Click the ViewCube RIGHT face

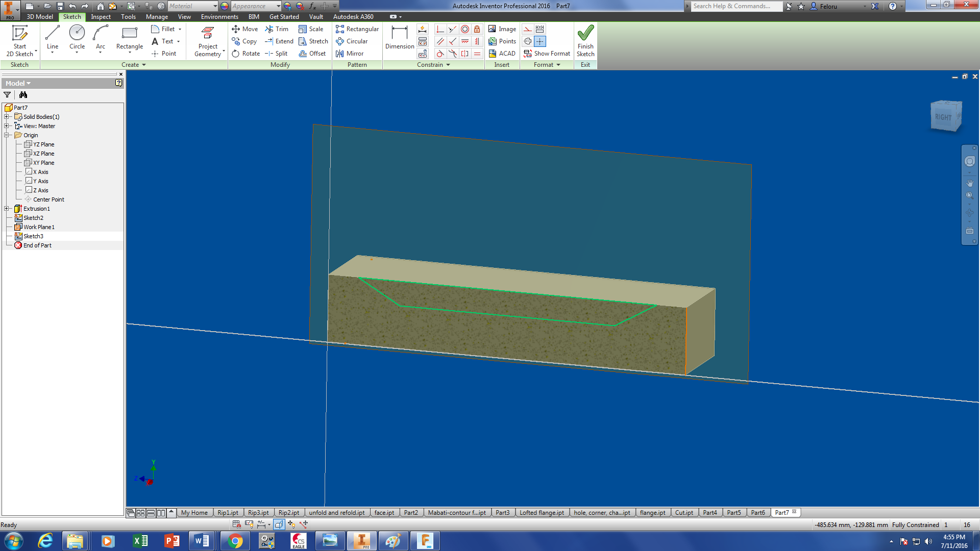[943, 117]
